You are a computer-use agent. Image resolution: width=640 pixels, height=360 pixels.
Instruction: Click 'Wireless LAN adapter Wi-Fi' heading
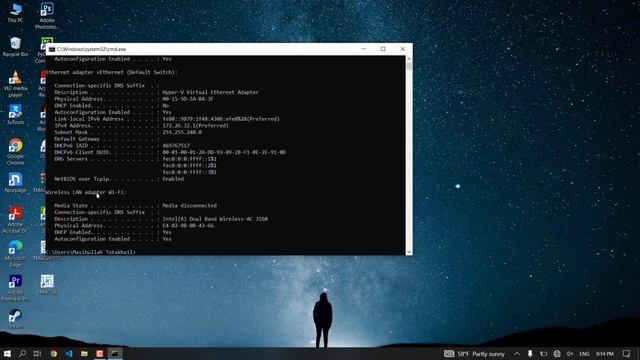coord(86,192)
